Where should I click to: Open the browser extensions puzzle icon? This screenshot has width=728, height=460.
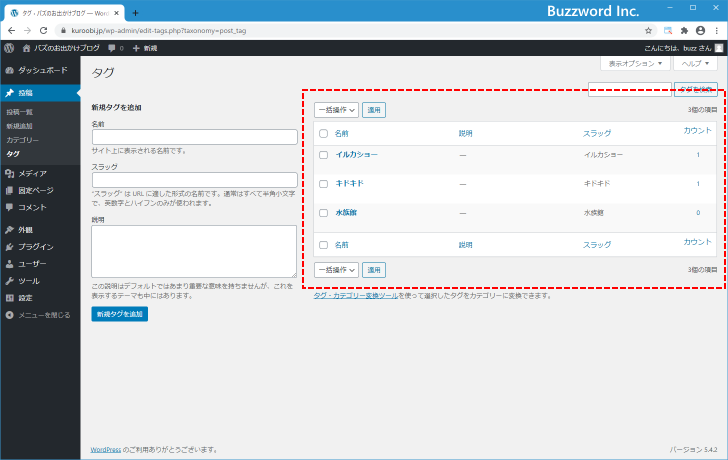pyautogui.click(x=684, y=31)
